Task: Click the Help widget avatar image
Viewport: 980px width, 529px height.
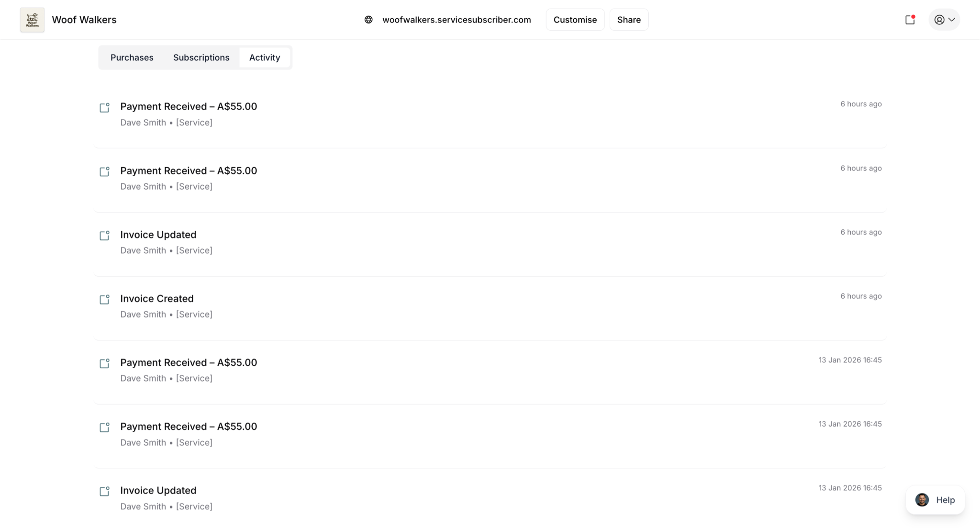Action: pos(922,500)
